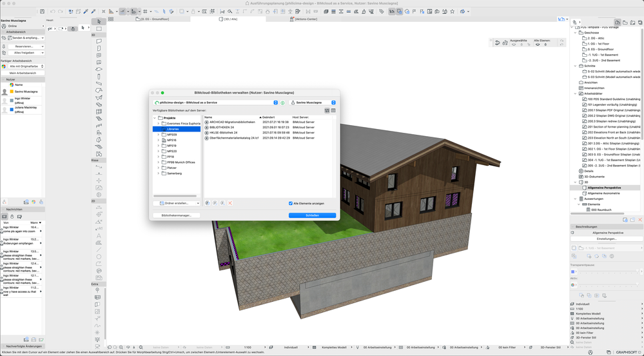Image resolution: width=644 pixels, height=356 pixels.
Task: Click Mein Arbeitsbereich button
Action: click(x=23, y=73)
